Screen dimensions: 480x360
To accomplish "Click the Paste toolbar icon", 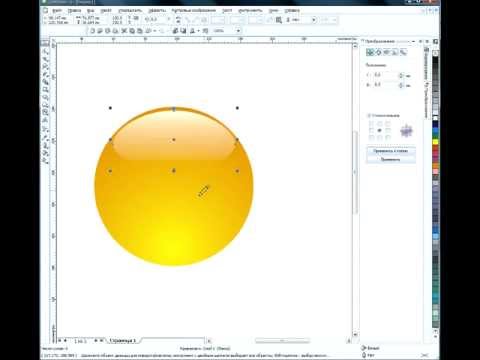I will tap(140, 31).
